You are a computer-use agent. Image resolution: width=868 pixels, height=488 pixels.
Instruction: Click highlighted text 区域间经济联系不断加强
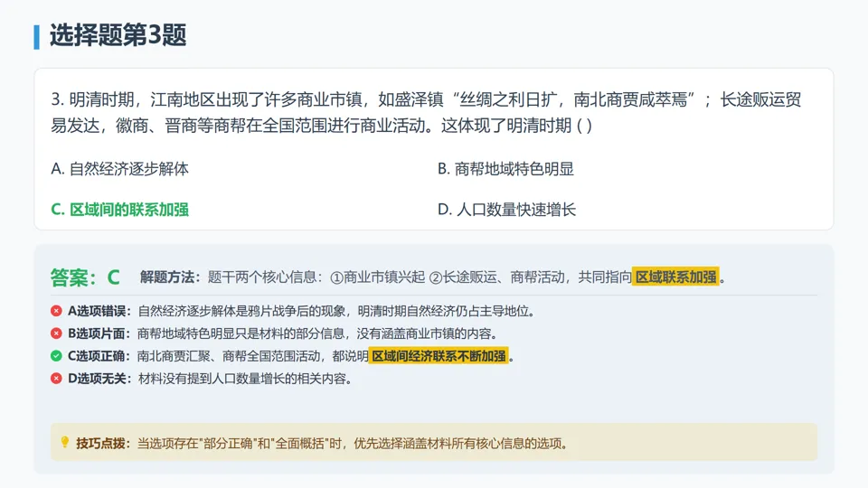pyautogui.click(x=439, y=356)
